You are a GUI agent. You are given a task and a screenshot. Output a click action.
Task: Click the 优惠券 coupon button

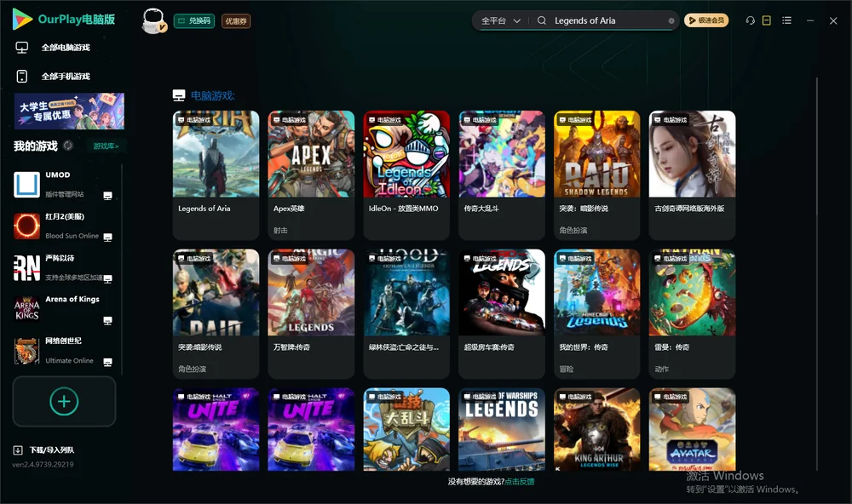(236, 21)
